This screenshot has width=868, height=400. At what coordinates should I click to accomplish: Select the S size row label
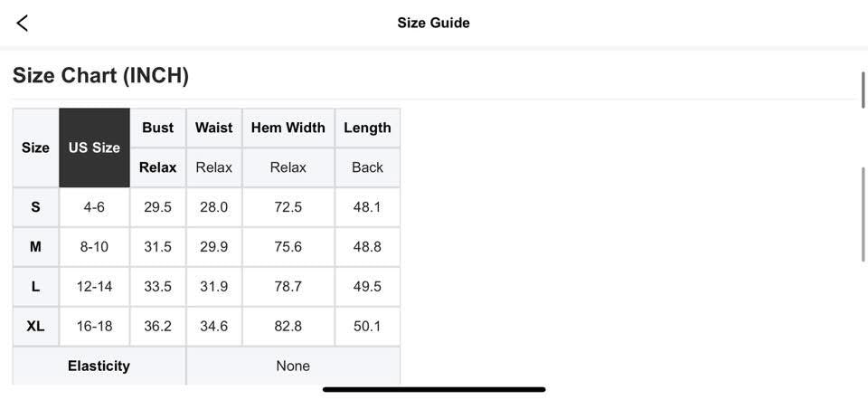(35, 207)
